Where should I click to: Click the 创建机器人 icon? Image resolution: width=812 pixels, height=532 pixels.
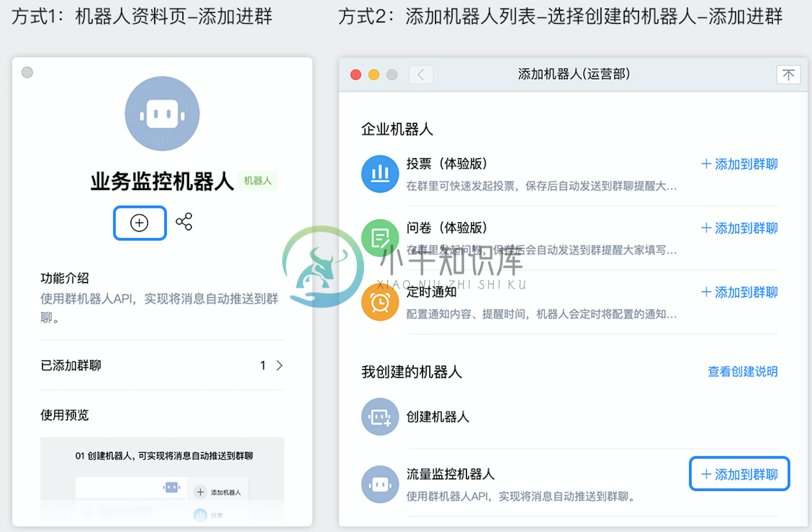[x=380, y=417]
